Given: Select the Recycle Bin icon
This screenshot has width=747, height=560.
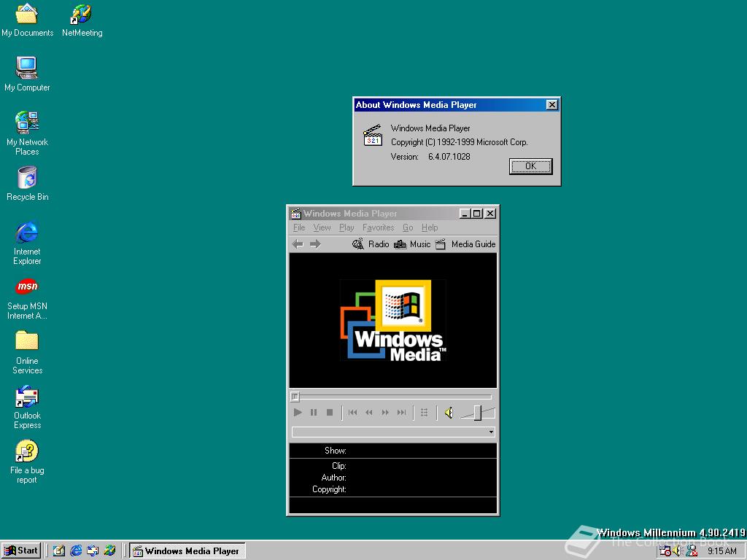Looking at the screenshot, I should click(x=27, y=184).
